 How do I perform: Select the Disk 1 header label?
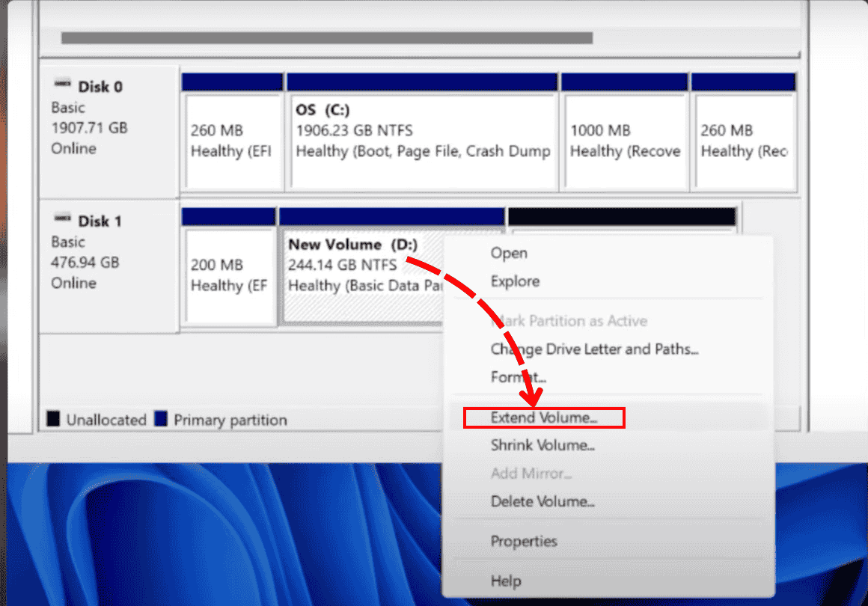[x=100, y=221]
